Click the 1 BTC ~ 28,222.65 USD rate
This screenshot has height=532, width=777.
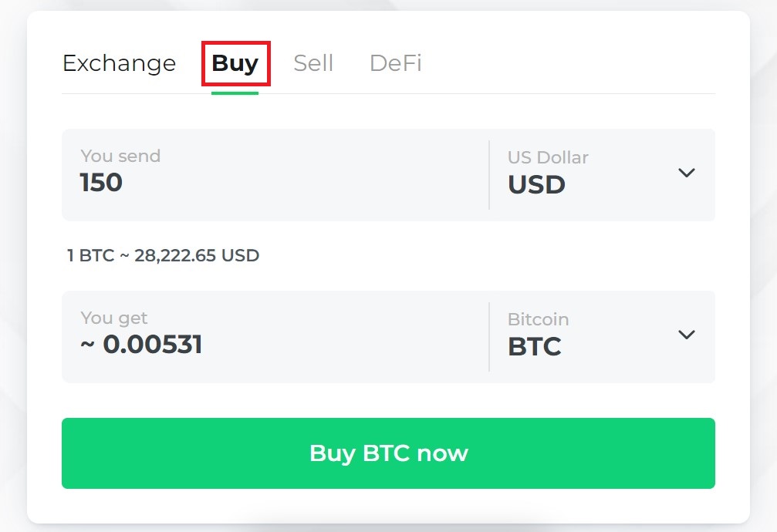pos(163,255)
